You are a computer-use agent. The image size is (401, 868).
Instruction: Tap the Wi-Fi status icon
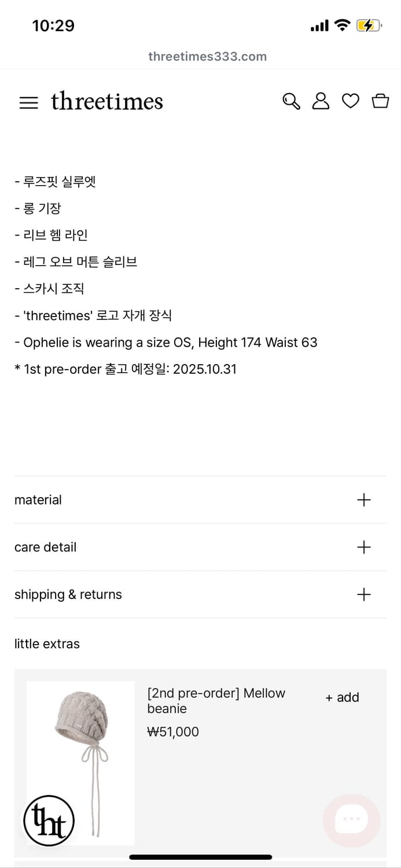coord(343,25)
